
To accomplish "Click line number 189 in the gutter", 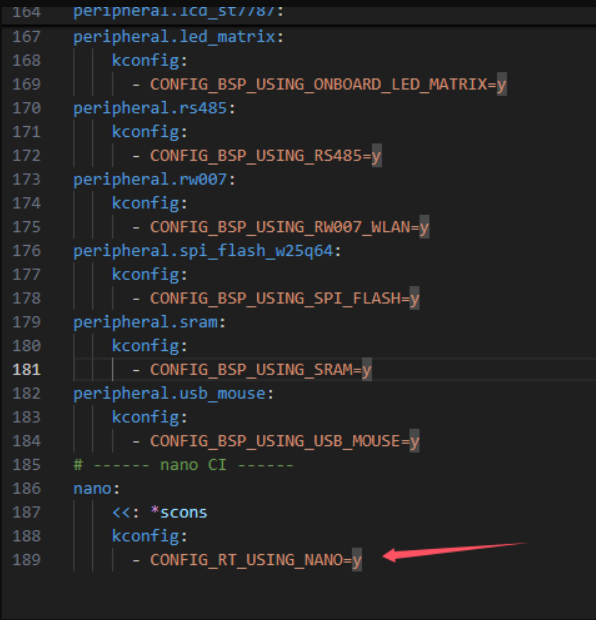I will 26,560.
